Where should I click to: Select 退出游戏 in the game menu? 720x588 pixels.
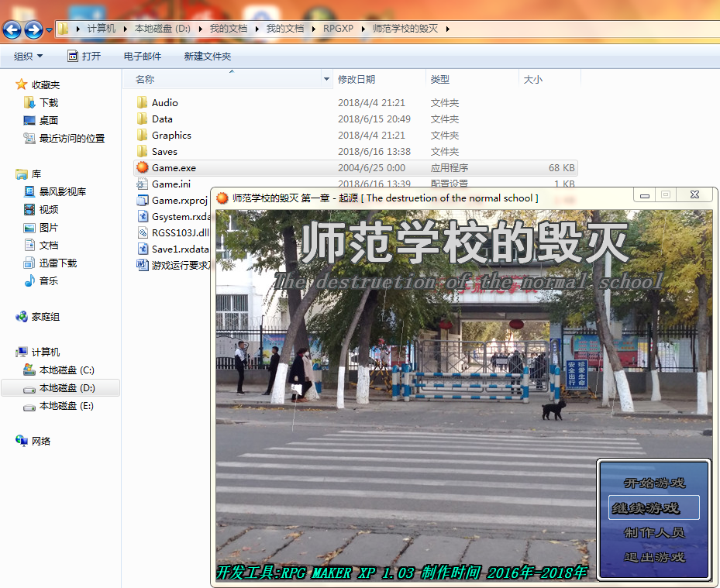[654, 557]
